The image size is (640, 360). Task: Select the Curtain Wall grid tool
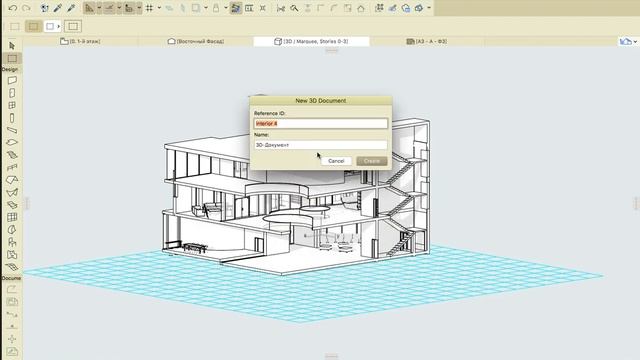pos(12,217)
